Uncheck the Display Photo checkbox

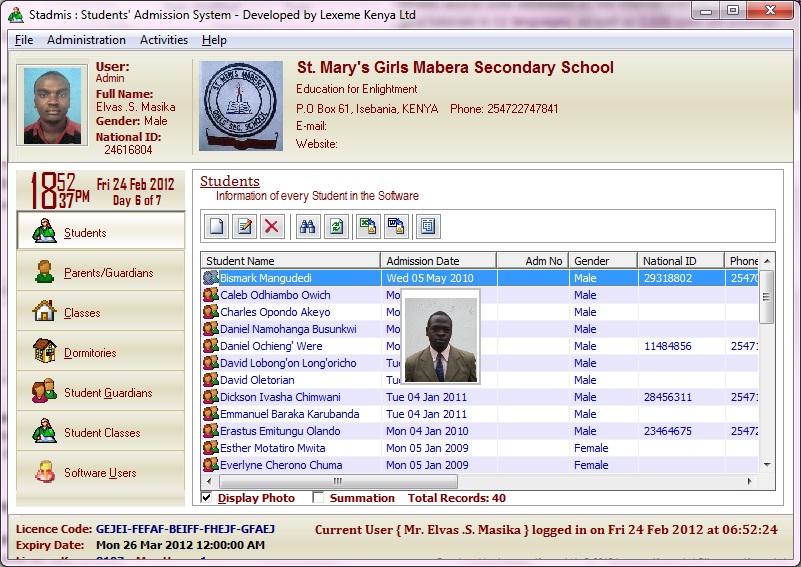tap(207, 498)
